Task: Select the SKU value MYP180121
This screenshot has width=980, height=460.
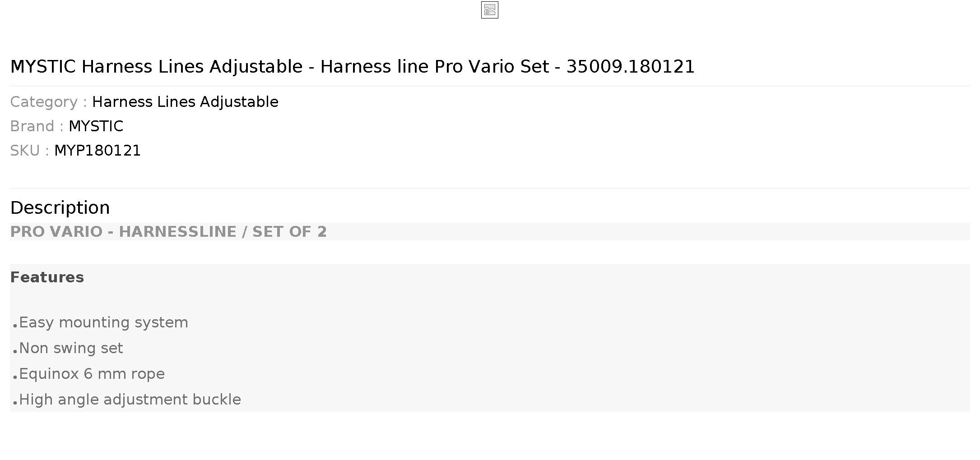Action: click(98, 151)
